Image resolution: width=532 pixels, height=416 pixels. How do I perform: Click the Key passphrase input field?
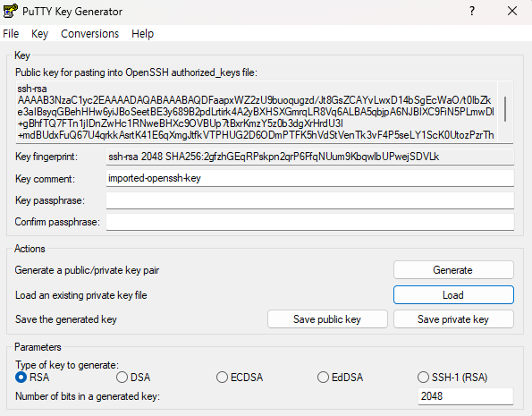coord(310,200)
